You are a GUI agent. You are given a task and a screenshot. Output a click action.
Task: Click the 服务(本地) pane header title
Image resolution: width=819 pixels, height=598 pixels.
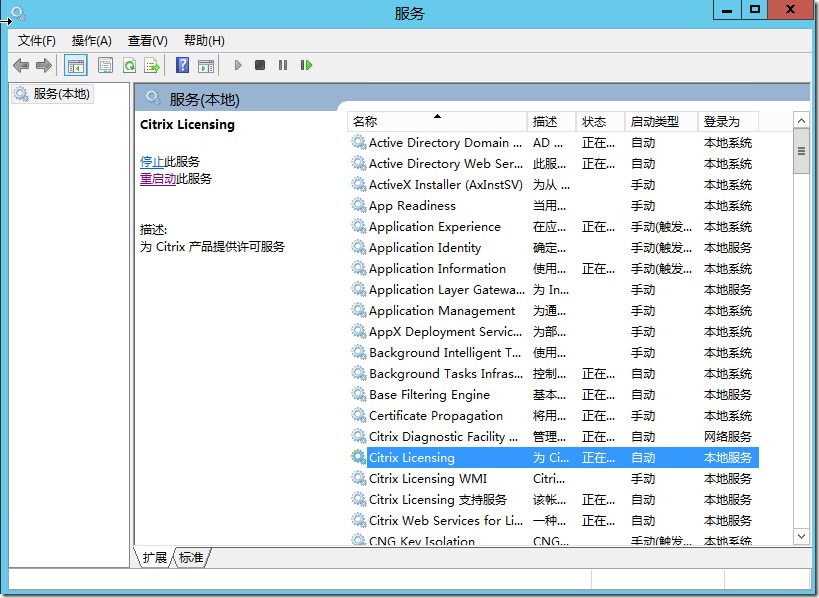pyautogui.click(x=204, y=99)
